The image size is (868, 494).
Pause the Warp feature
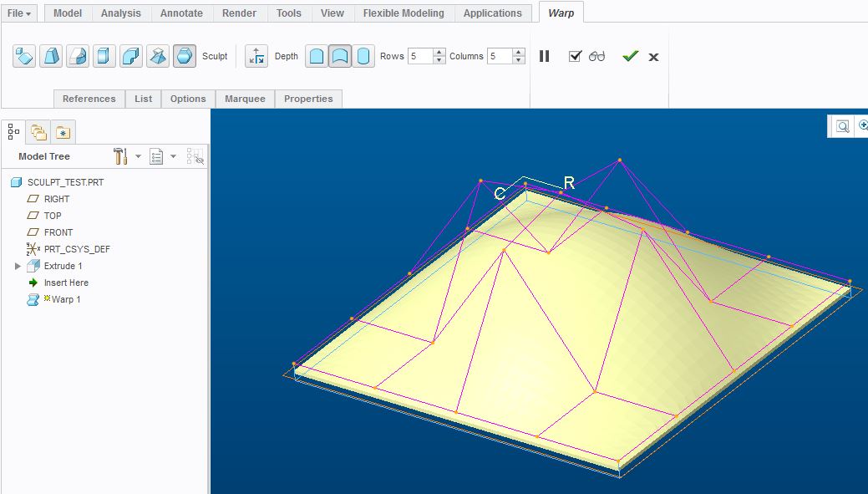coord(544,56)
